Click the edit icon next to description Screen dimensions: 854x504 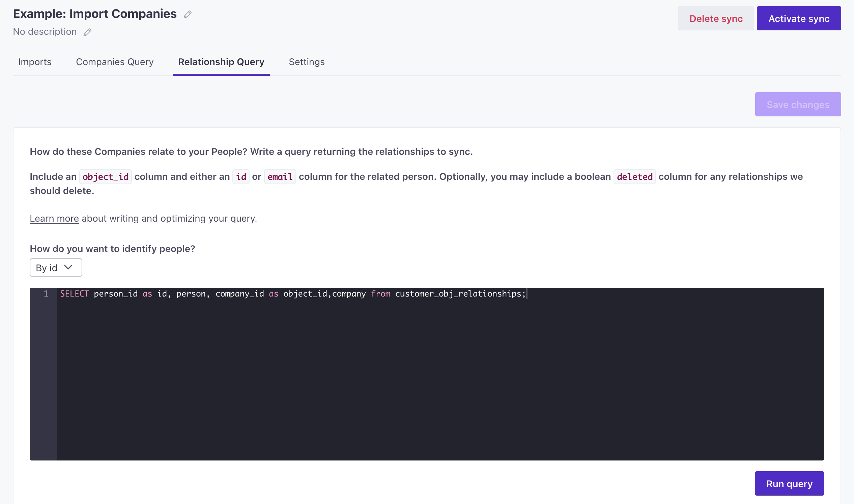tap(88, 32)
